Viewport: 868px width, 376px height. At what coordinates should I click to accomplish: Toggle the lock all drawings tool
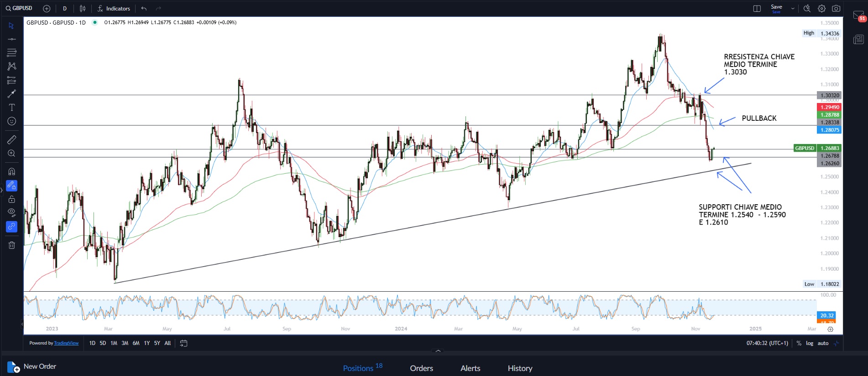(12, 199)
